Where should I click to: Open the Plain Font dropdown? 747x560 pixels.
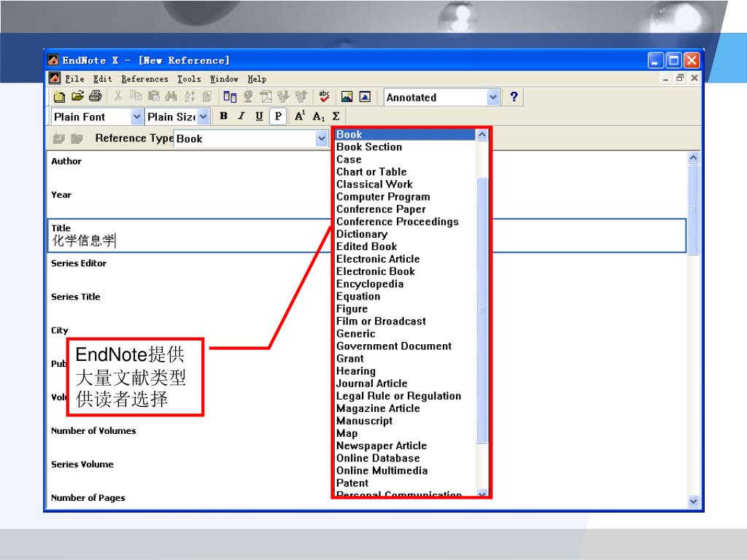[136, 117]
